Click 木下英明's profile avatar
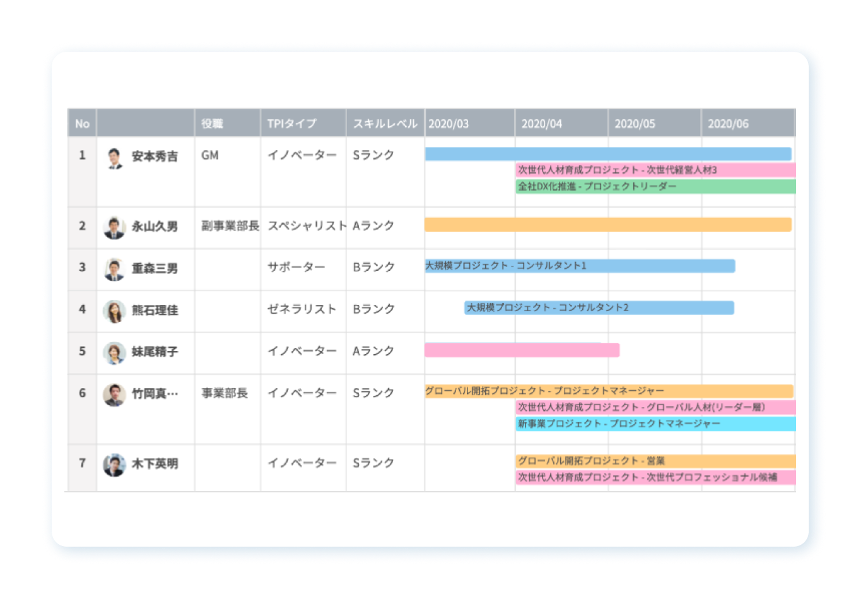Image resolution: width=868 pixels, height=606 pixels. tap(114, 465)
